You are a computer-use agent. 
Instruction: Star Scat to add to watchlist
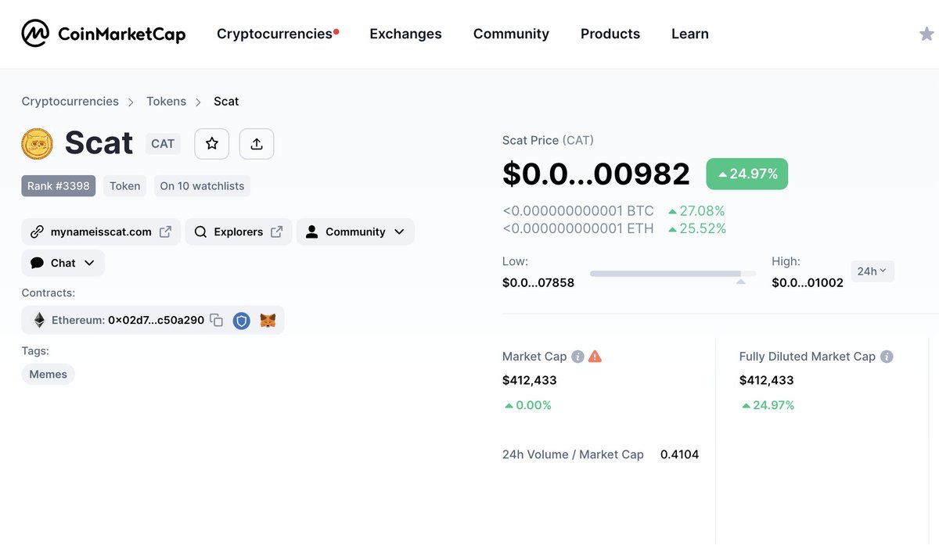211,144
